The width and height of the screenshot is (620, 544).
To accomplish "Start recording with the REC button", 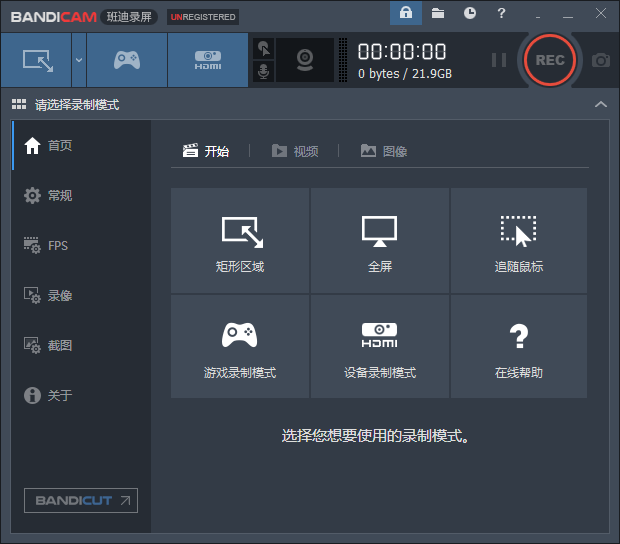I will tap(550, 60).
